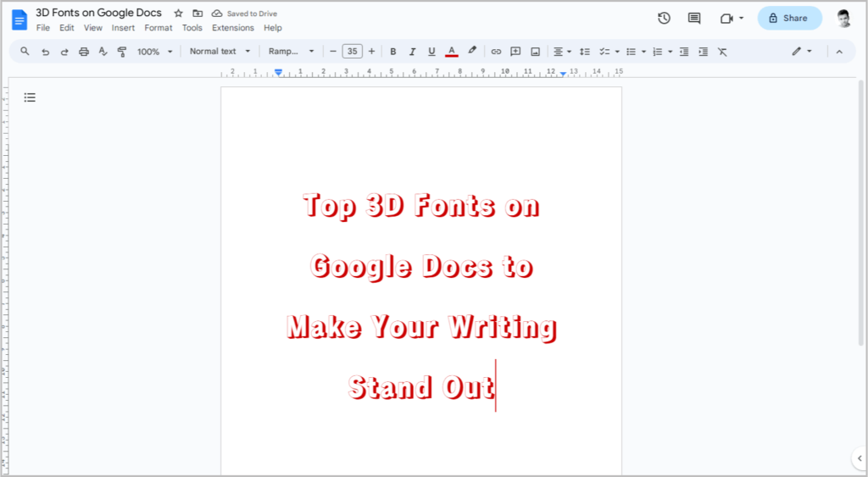The height and width of the screenshot is (477, 868).
Task: Open the Normal text style dropdown
Action: 220,51
